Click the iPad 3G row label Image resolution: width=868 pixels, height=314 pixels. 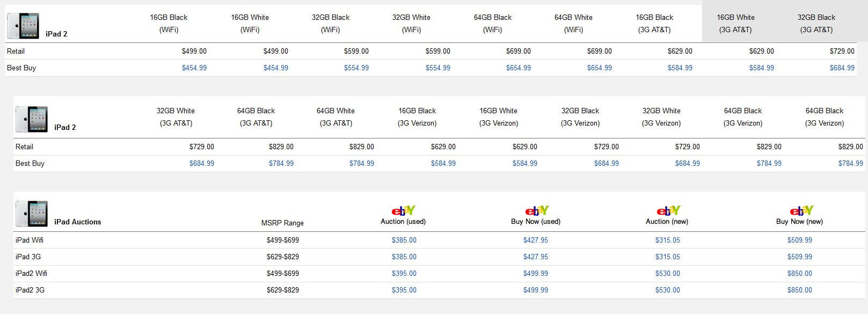coord(28,257)
